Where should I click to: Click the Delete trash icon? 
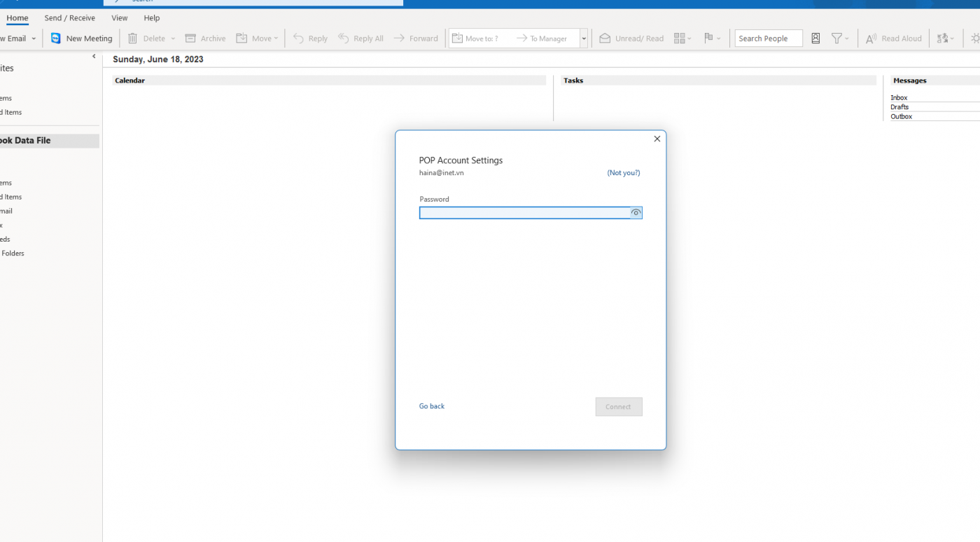pos(133,39)
